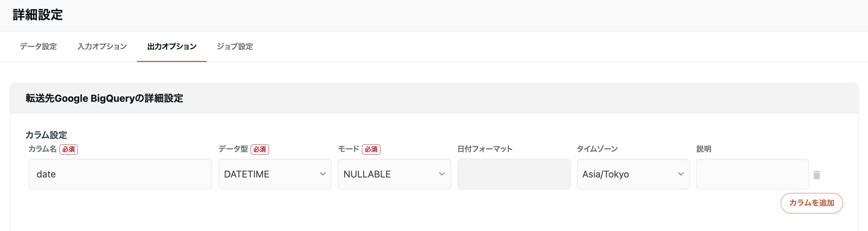Click the 詳細設定 page heading
The width and height of the screenshot is (868, 231).
point(36,15)
